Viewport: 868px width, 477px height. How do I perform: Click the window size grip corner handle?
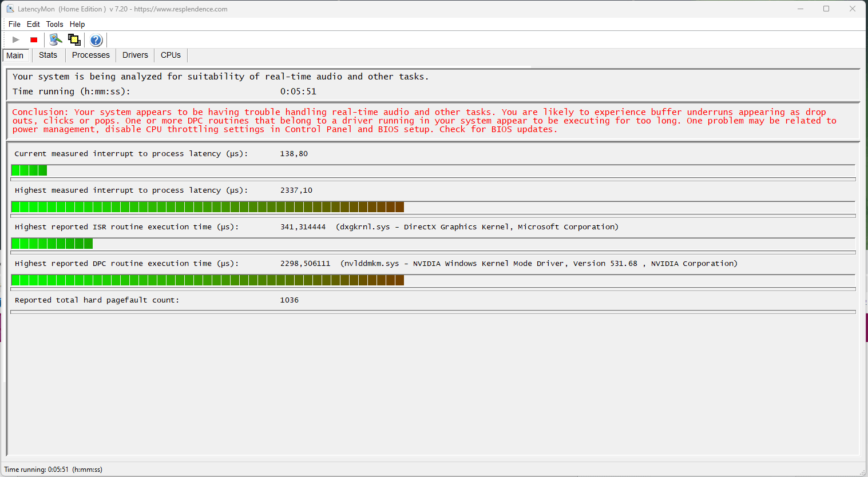[x=863, y=472]
